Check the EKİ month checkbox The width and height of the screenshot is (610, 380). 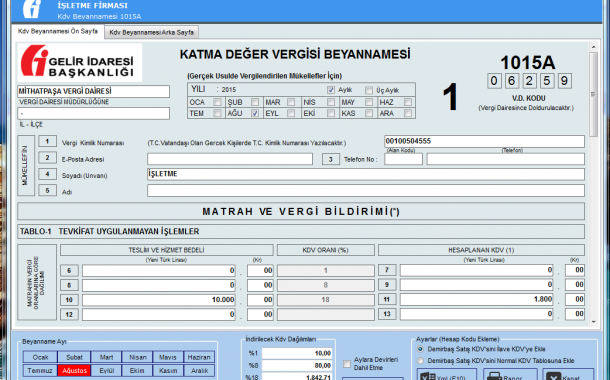tap(331, 113)
